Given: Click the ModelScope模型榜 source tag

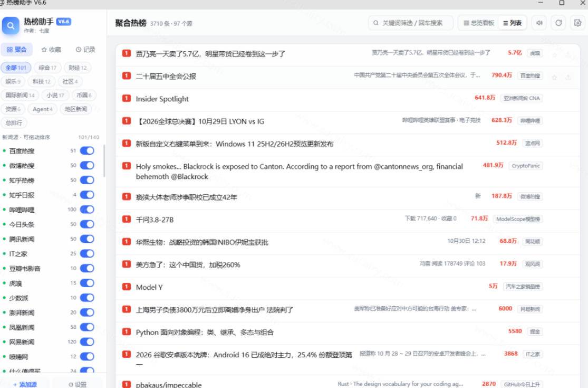Looking at the screenshot, I should 518,219.
